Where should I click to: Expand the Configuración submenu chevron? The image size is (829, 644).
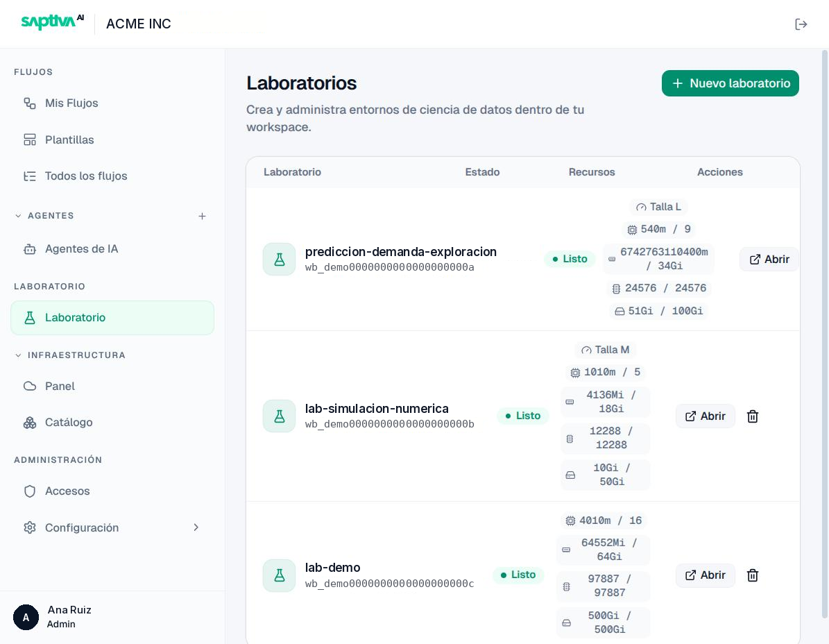click(x=196, y=527)
